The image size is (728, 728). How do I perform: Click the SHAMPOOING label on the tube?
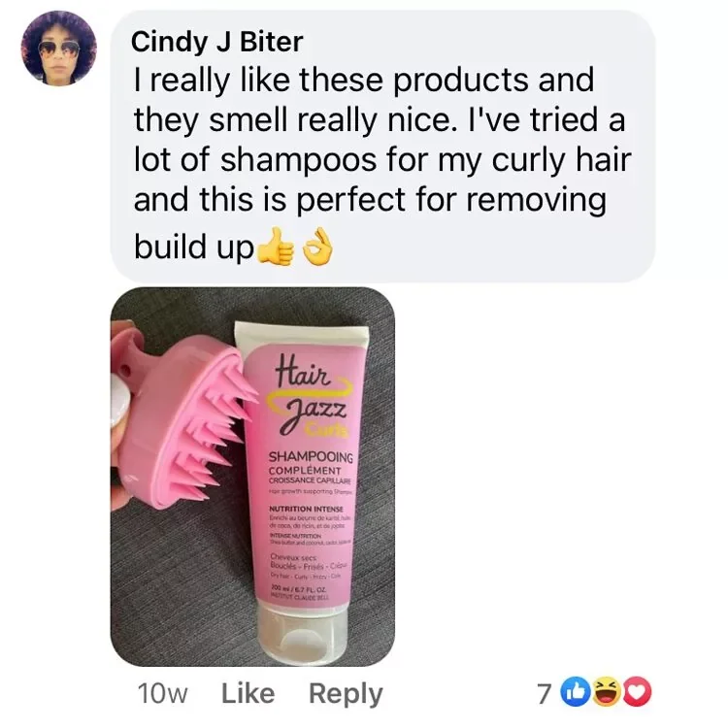click(x=311, y=457)
